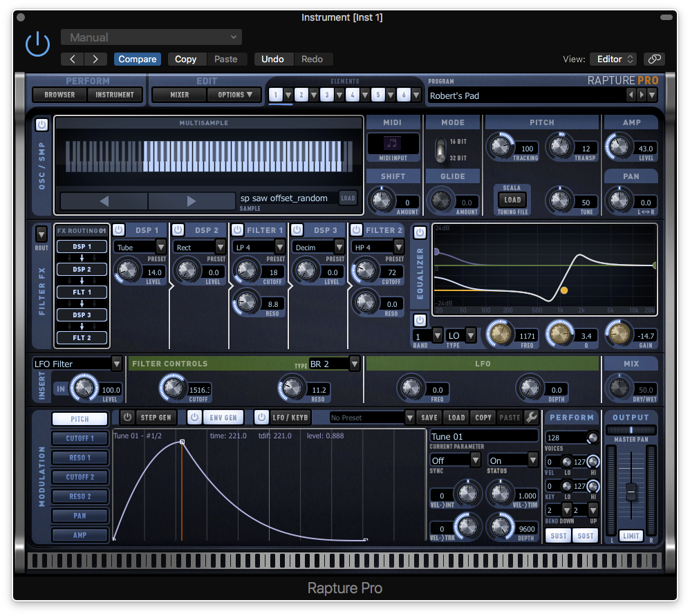690x616 pixels.
Task: Open the Manual preset dropdown
Action: pos(151,37)
